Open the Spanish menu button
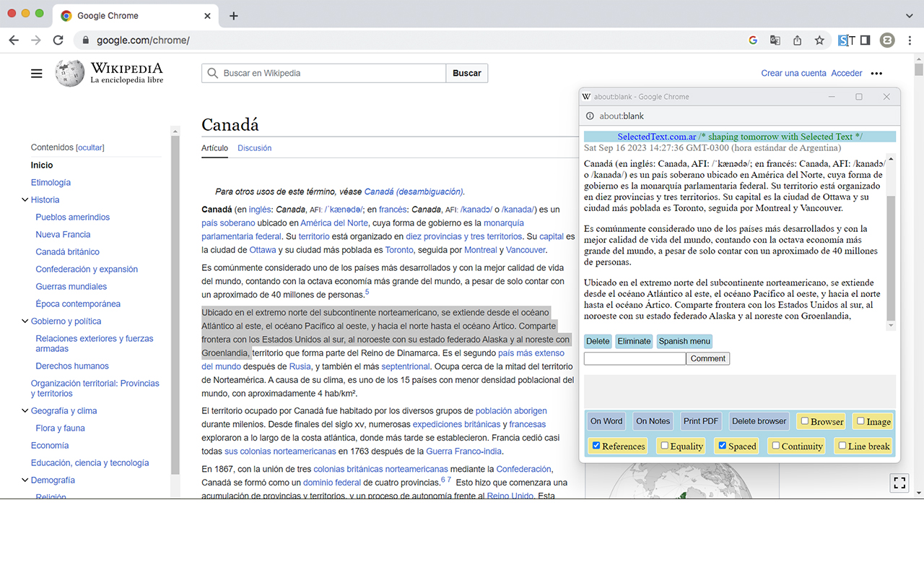Image resolution: width=924 pixels, height=578 pixels. (x=684, y=341)
